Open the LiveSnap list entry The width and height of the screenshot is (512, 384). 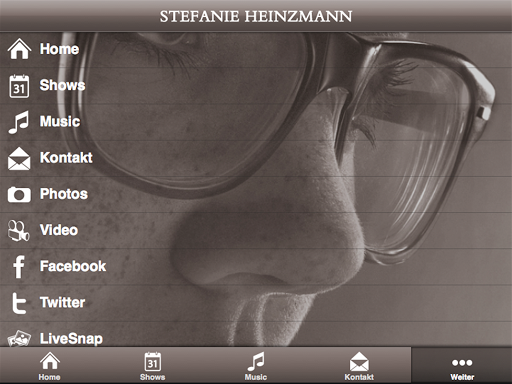(x=256, y=334)
